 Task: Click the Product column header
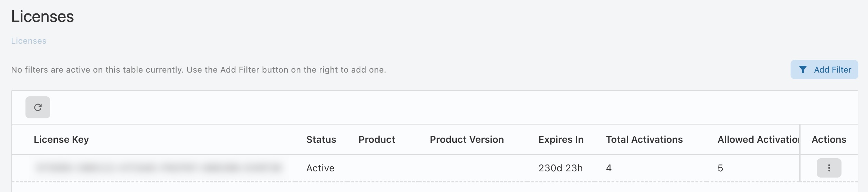pyautogui.click(x=377, y=140)
